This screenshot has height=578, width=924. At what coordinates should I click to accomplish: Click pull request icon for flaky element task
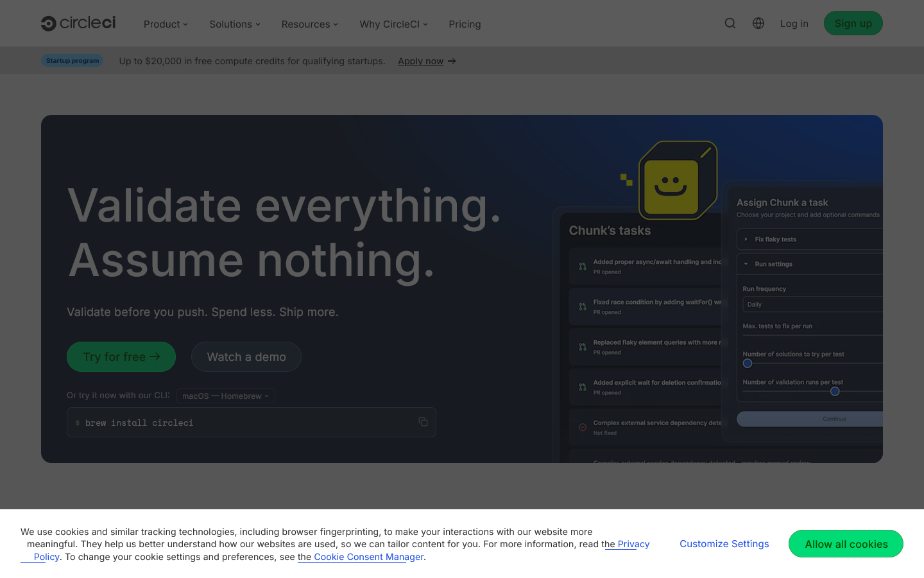(583, 347)
